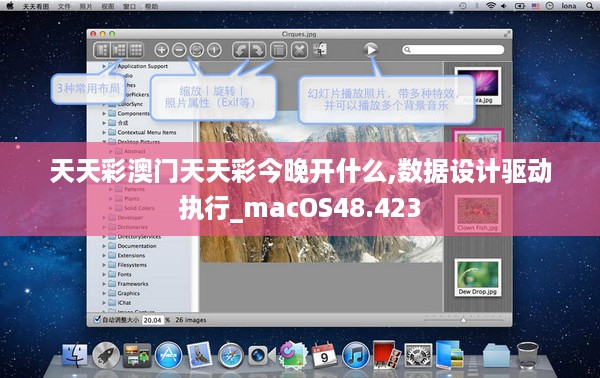The height and width of the screenshot is (378, 600).
Task: Open the 照片 menu
Action: [x=86, y=6]
